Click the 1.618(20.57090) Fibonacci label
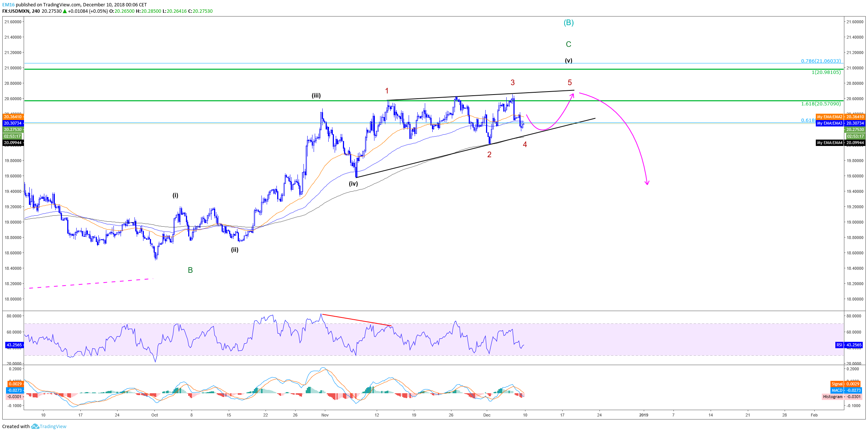Screen dimensions: 868x433 [821, 104]
